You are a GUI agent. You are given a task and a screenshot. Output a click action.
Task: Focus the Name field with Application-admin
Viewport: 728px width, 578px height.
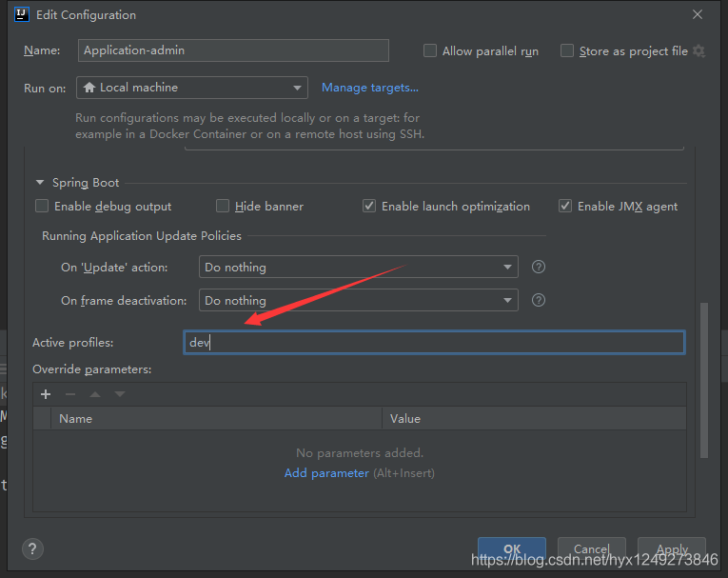(x=233, y=50)
